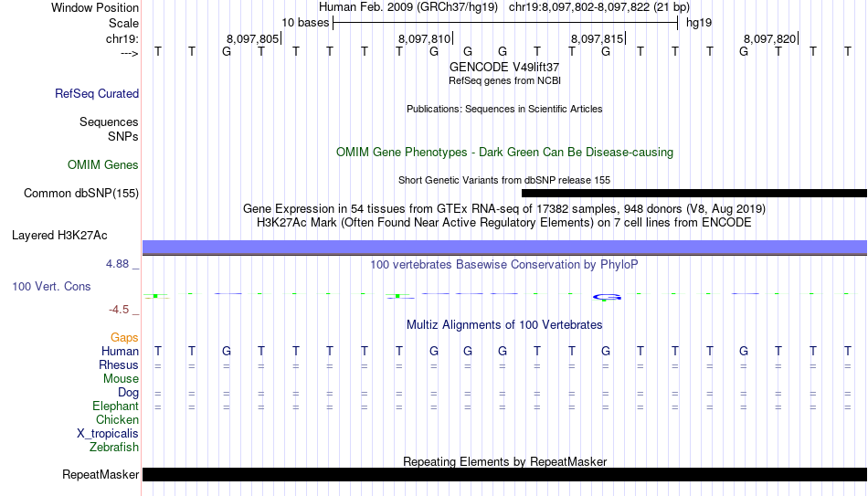Click the Chicken species label
The image size is (868, 496).
(117, 419)
